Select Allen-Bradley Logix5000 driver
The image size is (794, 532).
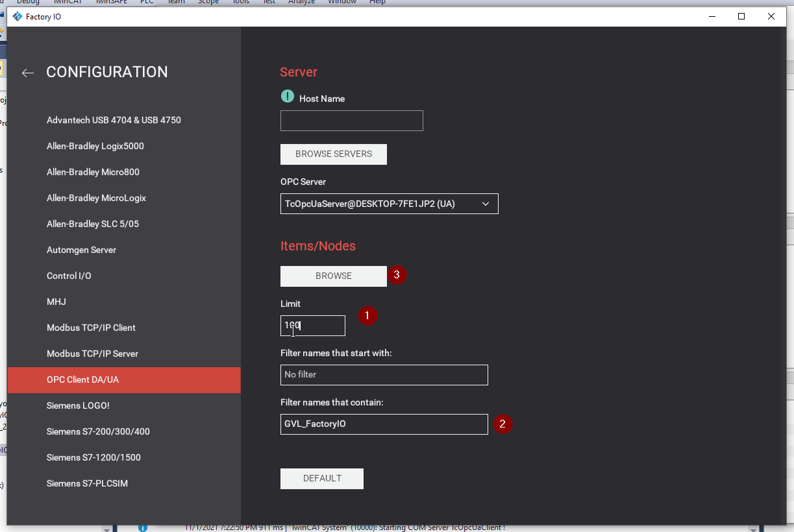pyautogui.click(x=124, y=146)
